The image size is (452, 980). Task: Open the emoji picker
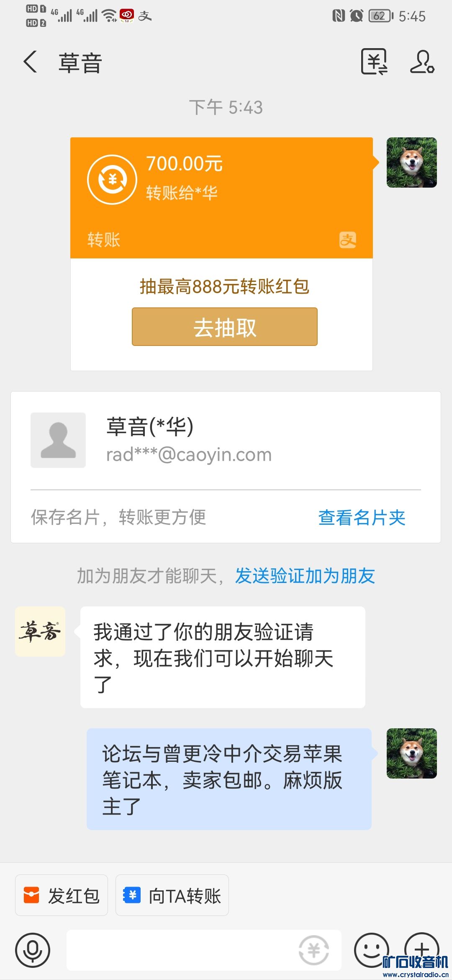(x=371, y=950)
